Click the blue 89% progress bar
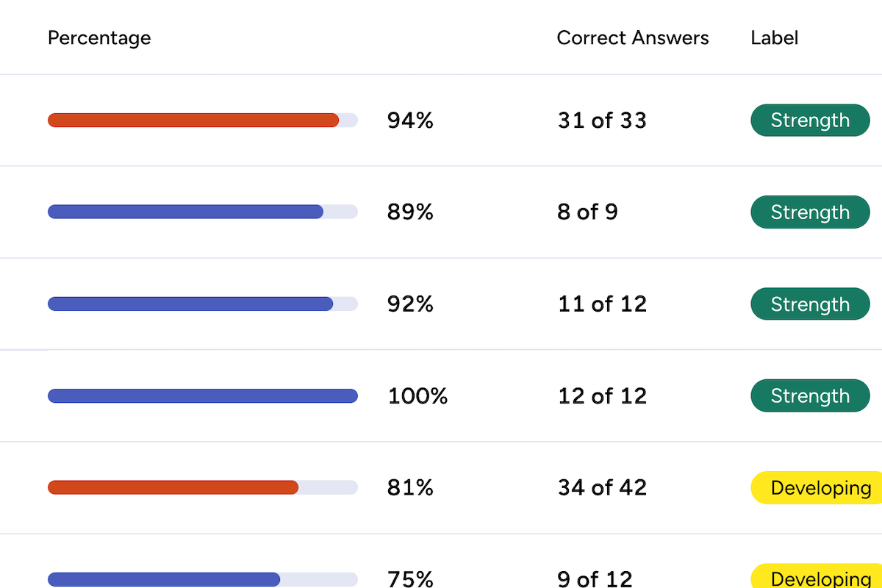Screen dimensions: 882x588 [x=185, y=212]
